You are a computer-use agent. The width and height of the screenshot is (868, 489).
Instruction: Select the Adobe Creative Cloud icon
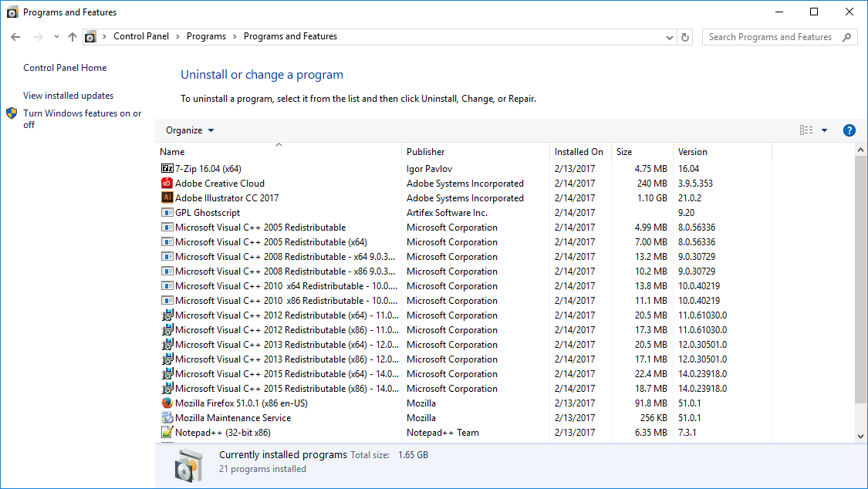(167, 184)
